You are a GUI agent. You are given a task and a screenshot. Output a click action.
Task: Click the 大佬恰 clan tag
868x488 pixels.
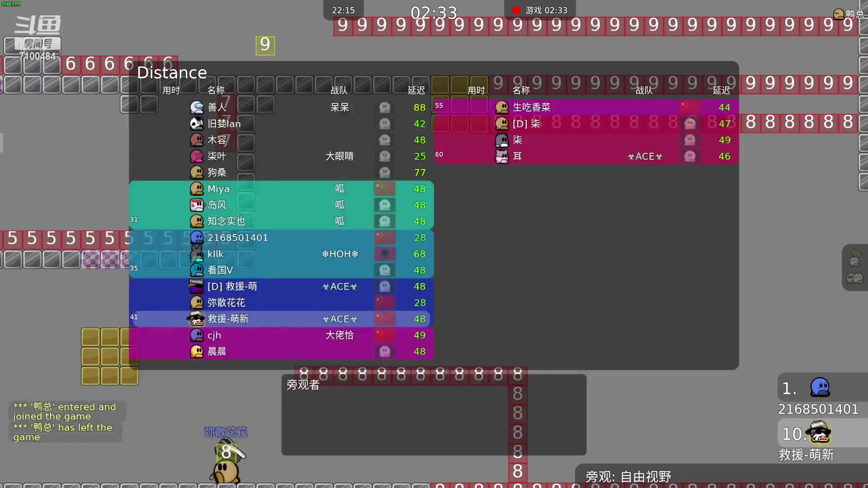click(340, 335)
